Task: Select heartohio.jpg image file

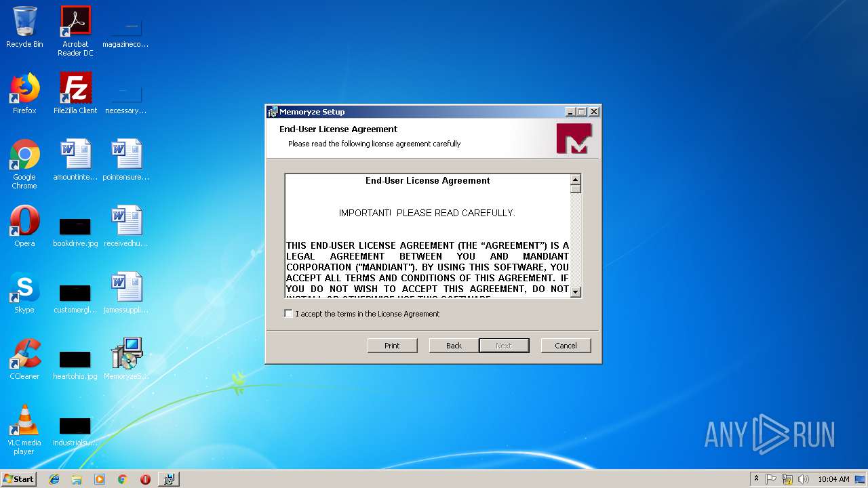Action: 75,365
